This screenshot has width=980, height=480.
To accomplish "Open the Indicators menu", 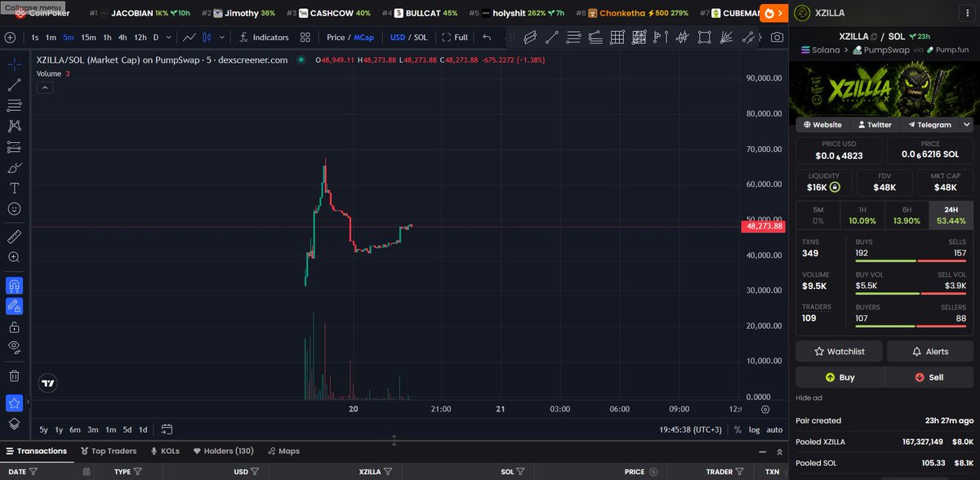I will click(263, 38).
